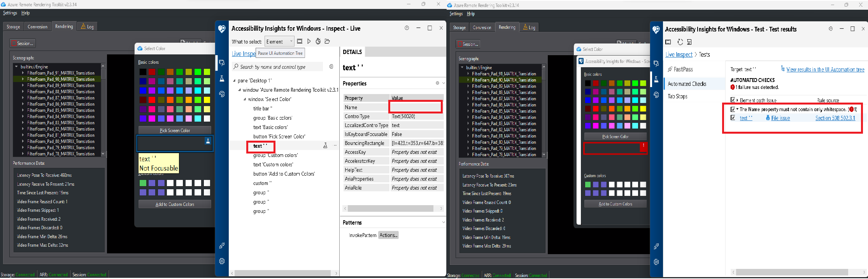Open settings gear in Test results window sidebar
Image resolution: width=868 pixels, height=279 pixels.
(x=656, y=262)
